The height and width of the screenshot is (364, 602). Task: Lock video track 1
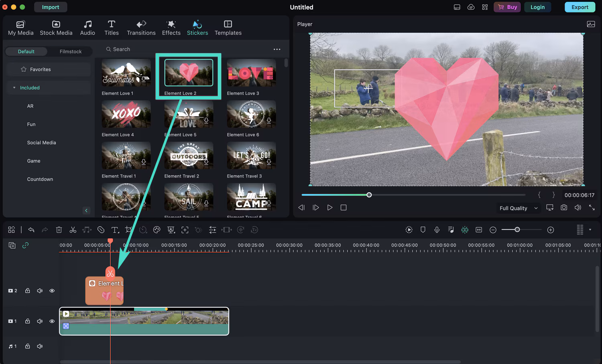[x=27, y=321]
